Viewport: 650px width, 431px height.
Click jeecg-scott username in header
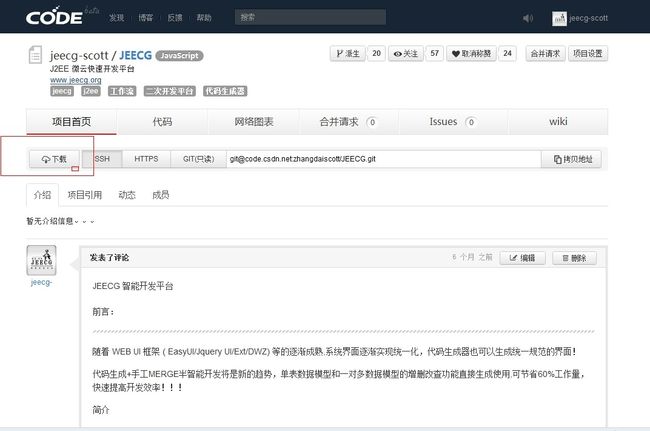(588, 18)
